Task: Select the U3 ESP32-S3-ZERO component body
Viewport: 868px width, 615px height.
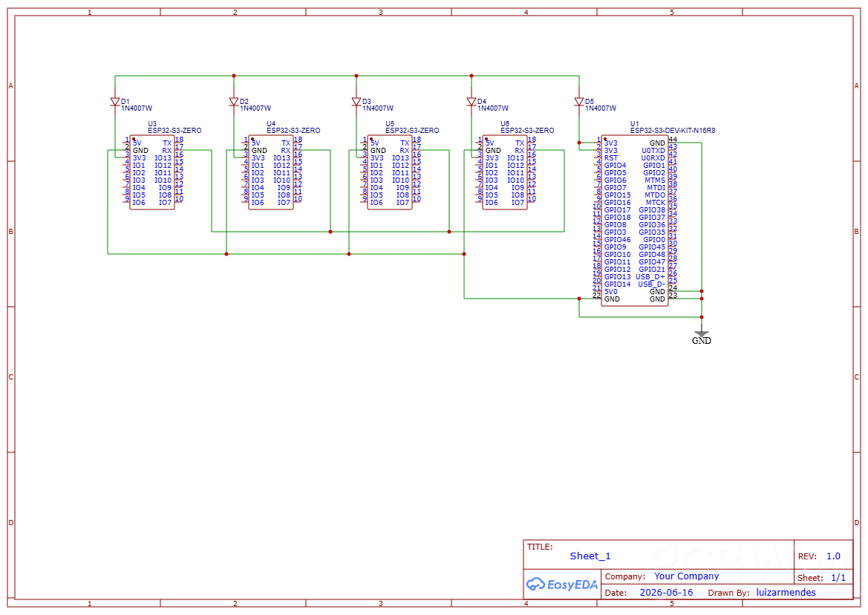Action: [152, 172]
